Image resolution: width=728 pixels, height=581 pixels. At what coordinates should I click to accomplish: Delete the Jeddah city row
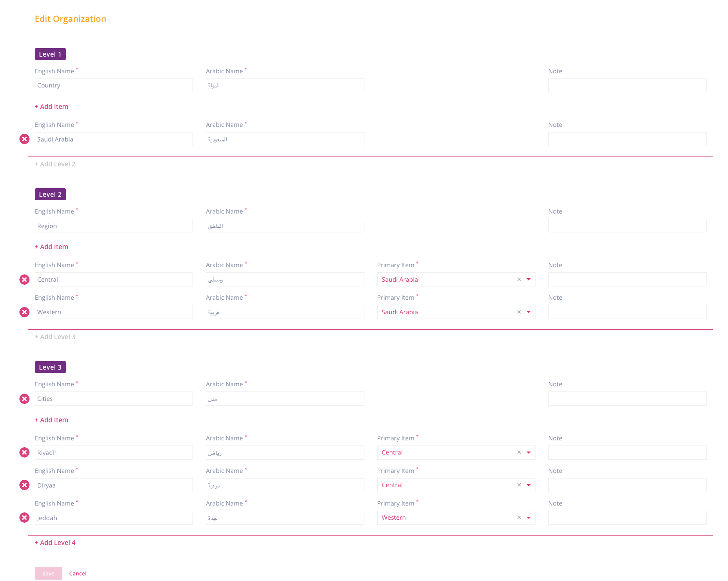click(x=24, y=518)
